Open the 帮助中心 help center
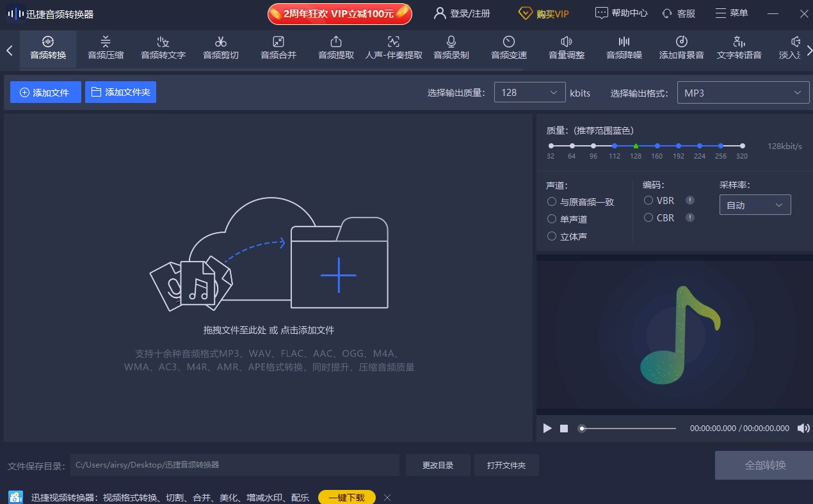This screenshot has height=504, width=813. [620, 13]
